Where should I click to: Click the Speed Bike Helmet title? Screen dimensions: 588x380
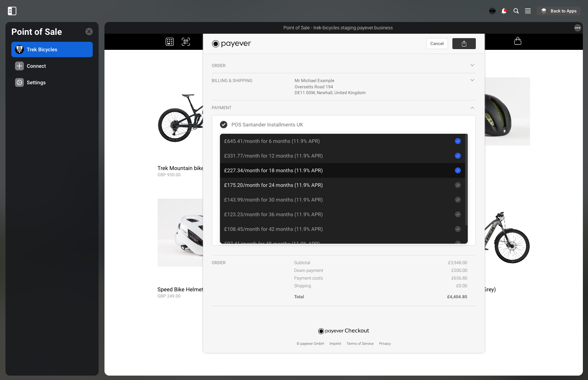click(x=180, y=289)
